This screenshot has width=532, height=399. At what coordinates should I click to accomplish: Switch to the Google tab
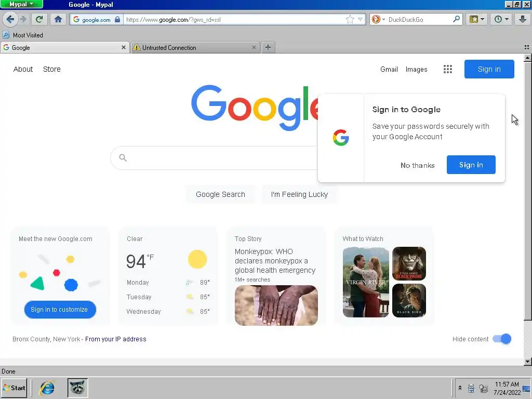(61, 47)
